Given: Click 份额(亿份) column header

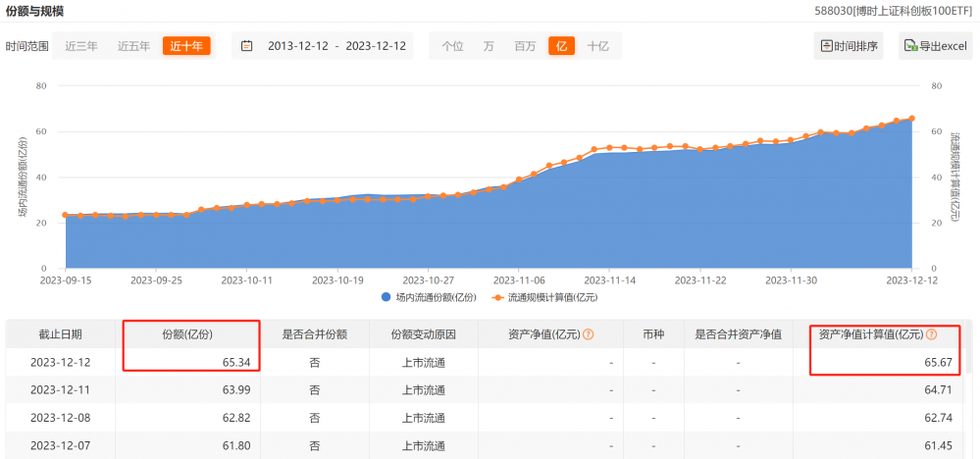Looking at the screenshot, I should [187, 334].
